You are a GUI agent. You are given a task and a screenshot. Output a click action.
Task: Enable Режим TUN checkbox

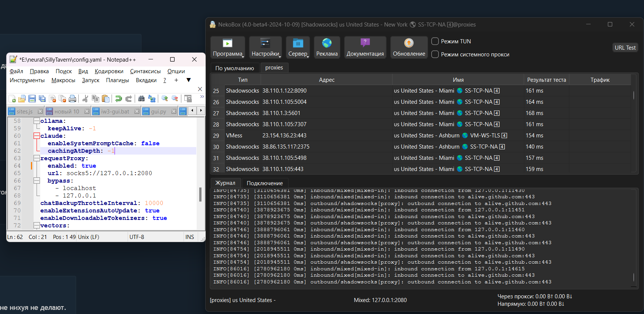click(x=435, y=41)
